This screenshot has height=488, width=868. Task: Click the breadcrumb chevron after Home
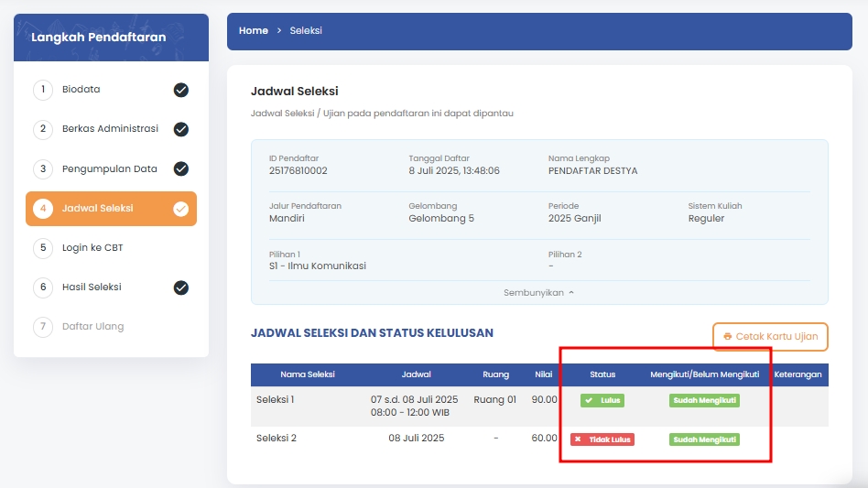tap(279, 31)
